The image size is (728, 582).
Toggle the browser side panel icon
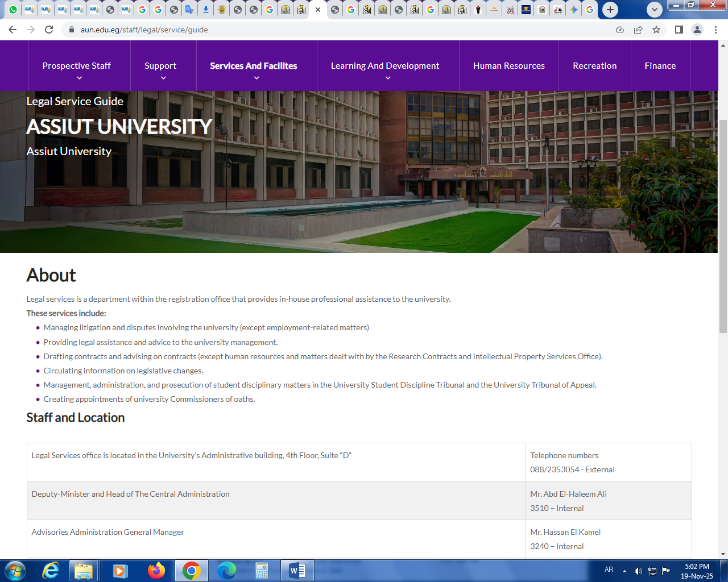pos(679,30)
